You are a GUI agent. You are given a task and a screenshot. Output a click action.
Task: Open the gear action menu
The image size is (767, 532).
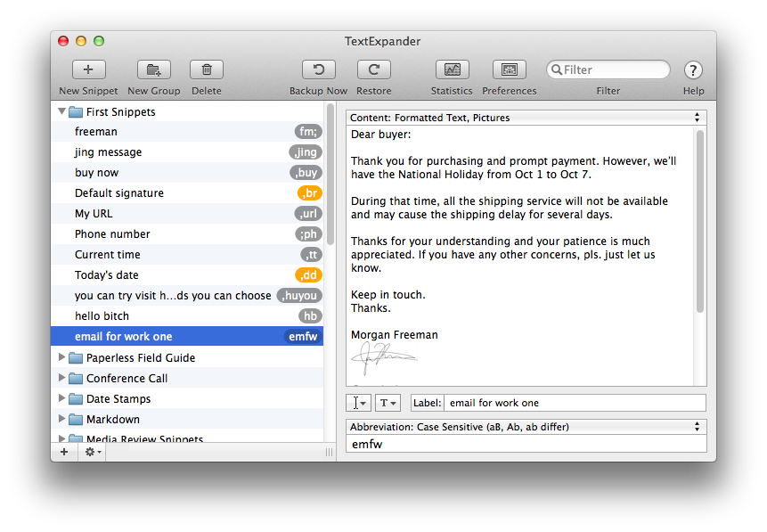pos(93,452)
